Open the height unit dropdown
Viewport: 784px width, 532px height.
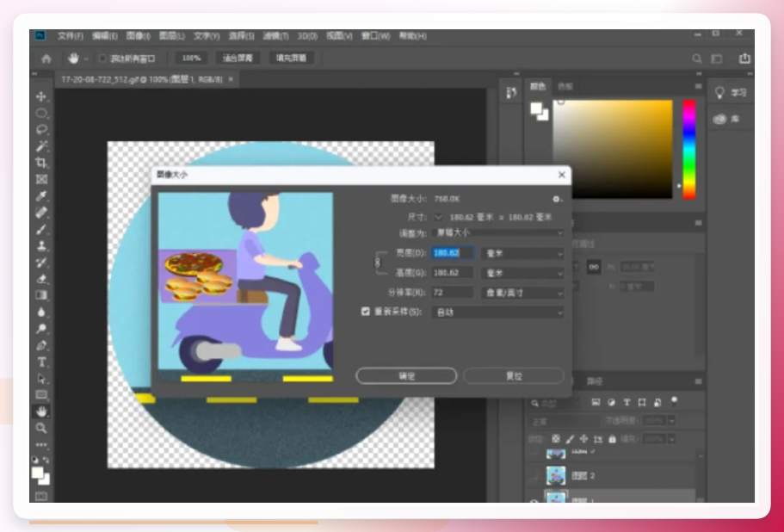pos(522,273)
